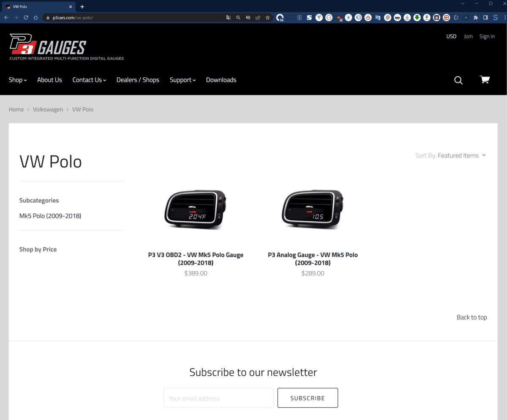This screenshot has height=420, width=507.
Task: Click the Shop by Price heading
Action: (x=38, y=249)
